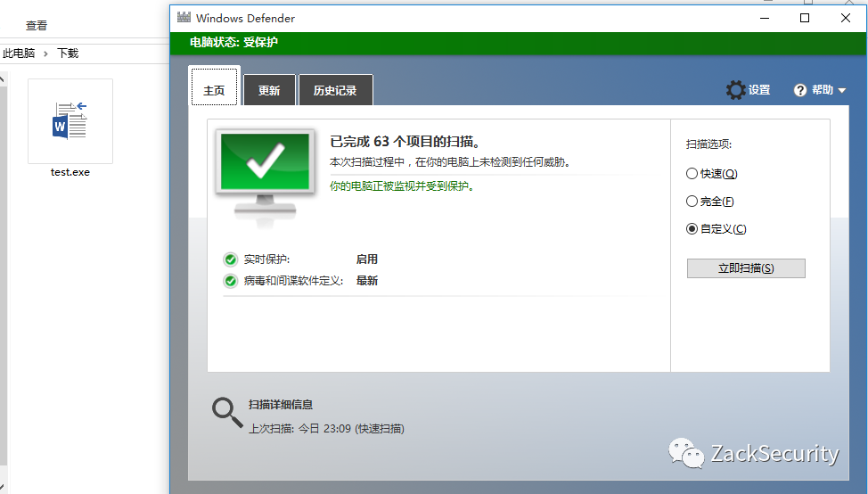Open the Settings gear icon
This screenshot has height=494, width=868.
(736, 90)
